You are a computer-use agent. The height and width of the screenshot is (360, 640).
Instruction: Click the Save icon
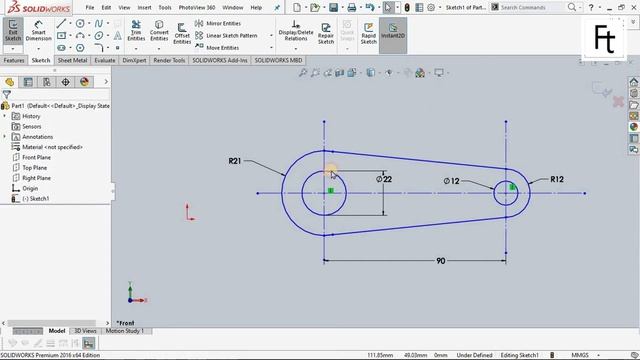333,7
